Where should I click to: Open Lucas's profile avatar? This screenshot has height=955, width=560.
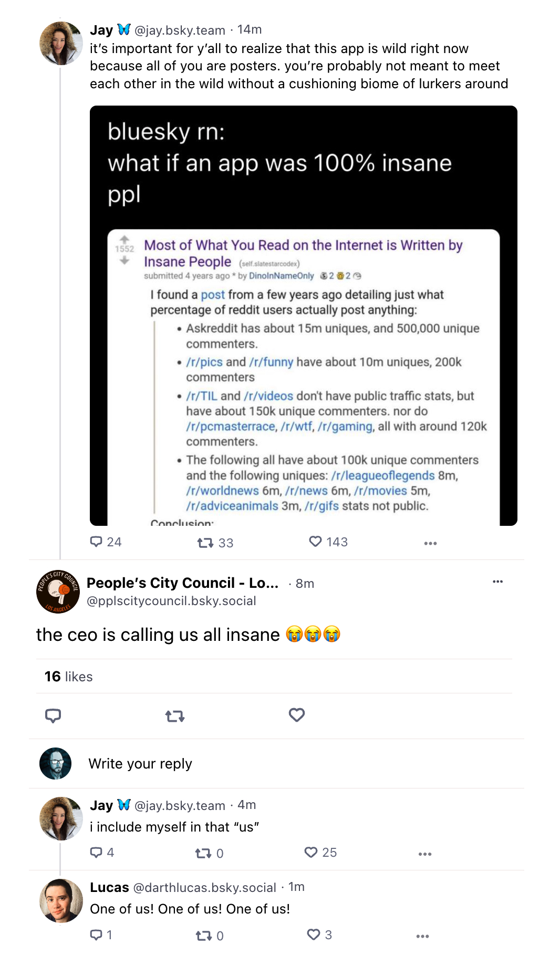[x=61, y=901]
